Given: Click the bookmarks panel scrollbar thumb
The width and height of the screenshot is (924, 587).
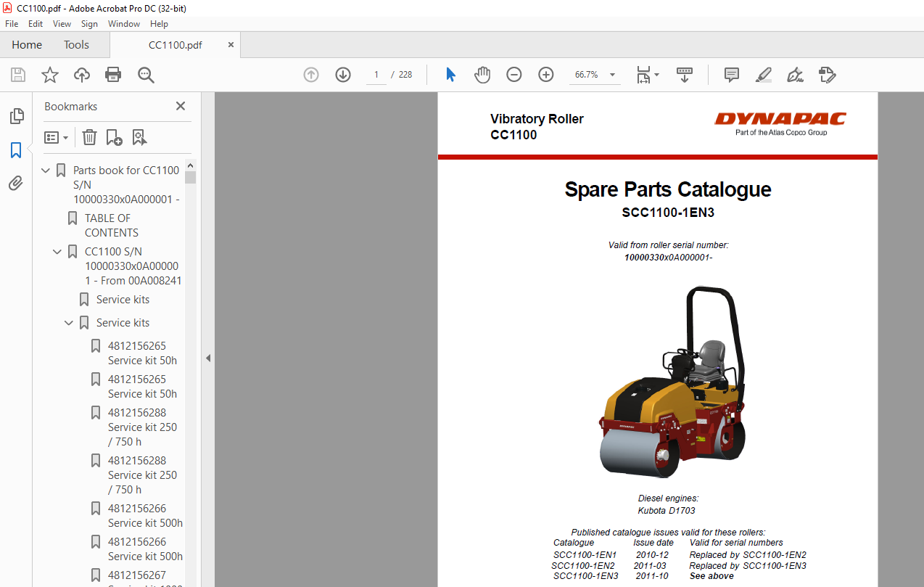Looking at the screenshot, I should tap(191, 177).
